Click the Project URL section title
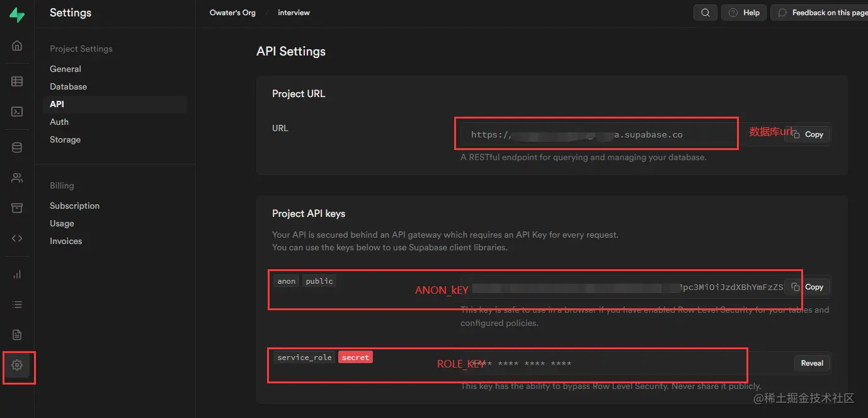The height and width of the screenshot is (418, 868). (299, 93)
